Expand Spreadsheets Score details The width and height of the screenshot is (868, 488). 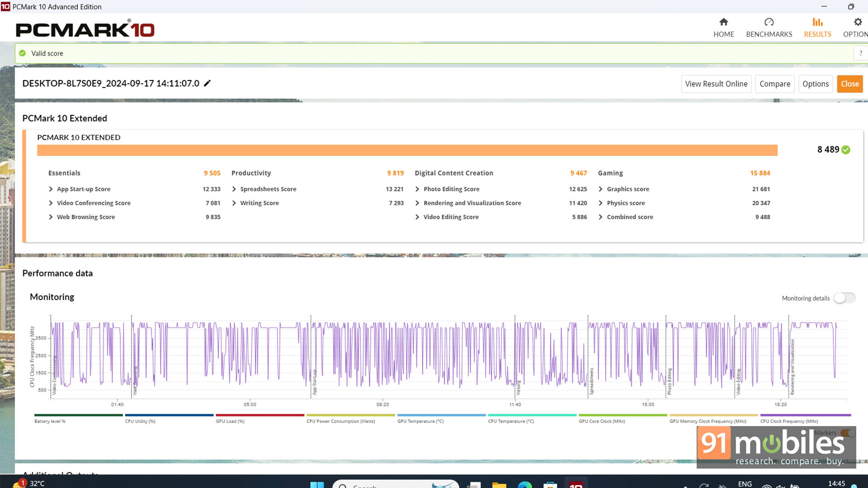pos(234,189)
